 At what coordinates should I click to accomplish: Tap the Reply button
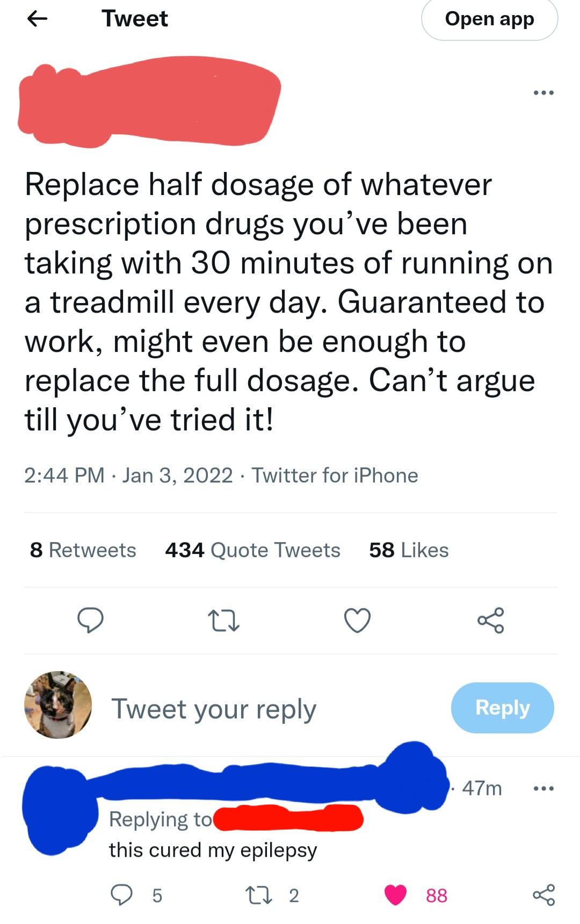point(502,708)
